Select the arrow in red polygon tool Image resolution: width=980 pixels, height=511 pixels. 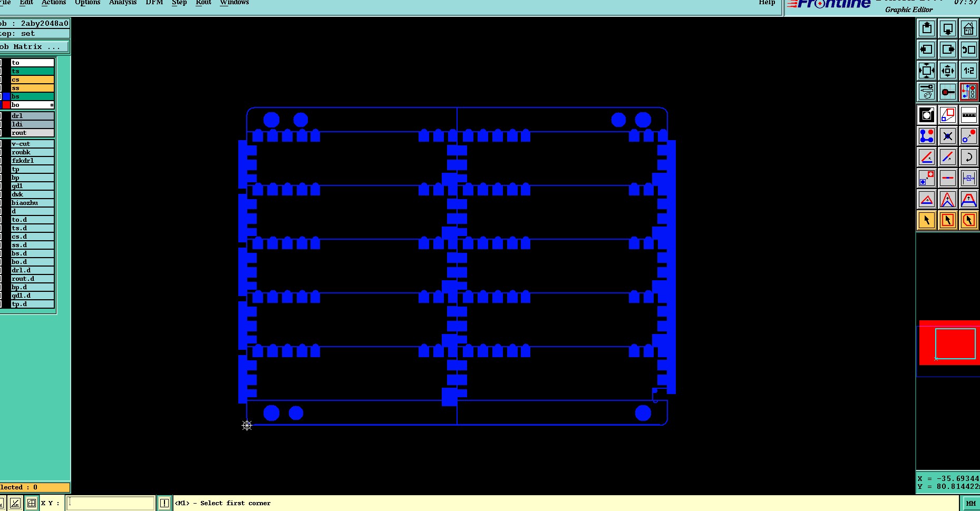click(969, 220)
